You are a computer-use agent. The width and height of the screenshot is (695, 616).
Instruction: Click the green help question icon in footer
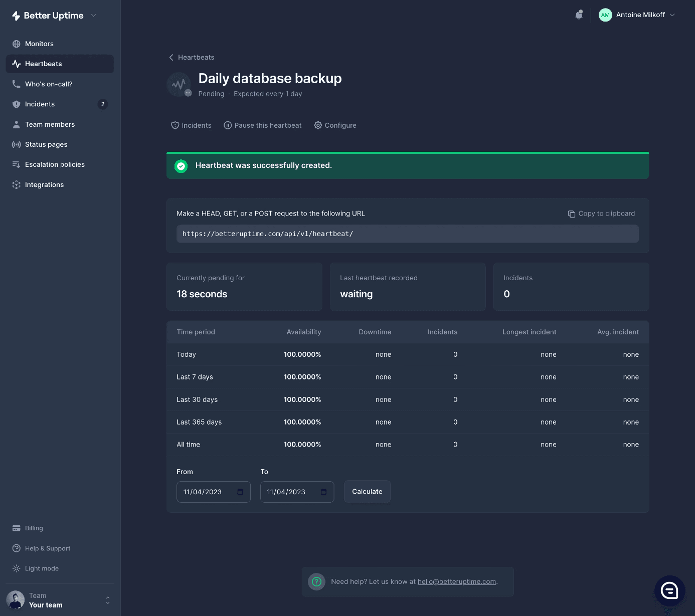click(x=316, y=582)
